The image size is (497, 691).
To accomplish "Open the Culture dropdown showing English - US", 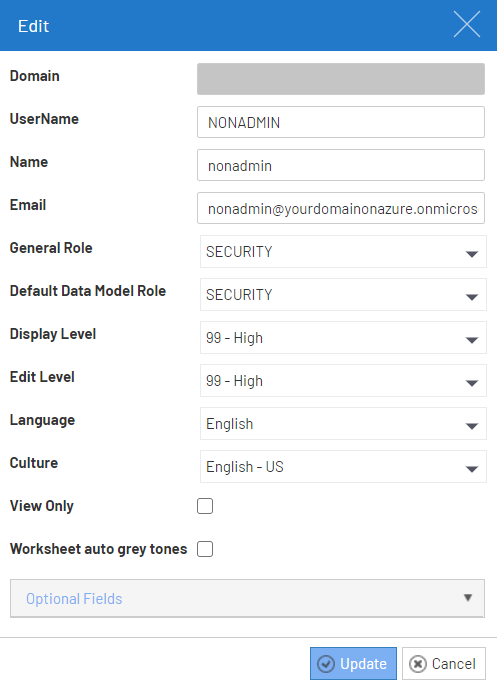I will (x=343, y=466).
